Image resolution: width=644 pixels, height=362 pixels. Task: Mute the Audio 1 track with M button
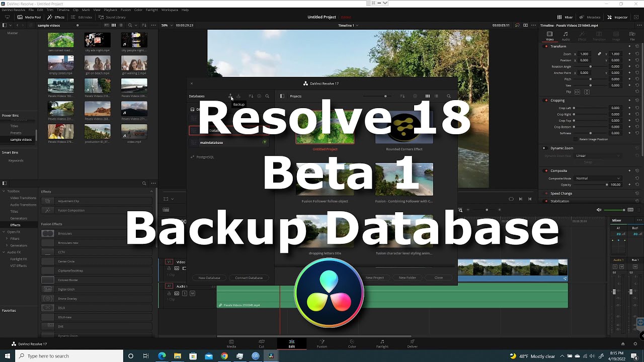pyautogui.click(x=192, y=293)
